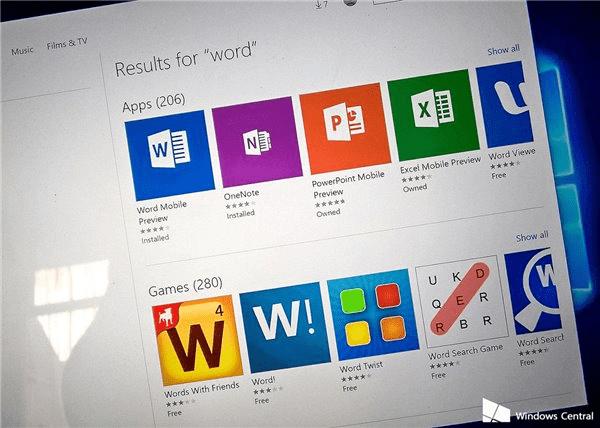
Task: Click the Word Twist name text
Action: (361, 368)
